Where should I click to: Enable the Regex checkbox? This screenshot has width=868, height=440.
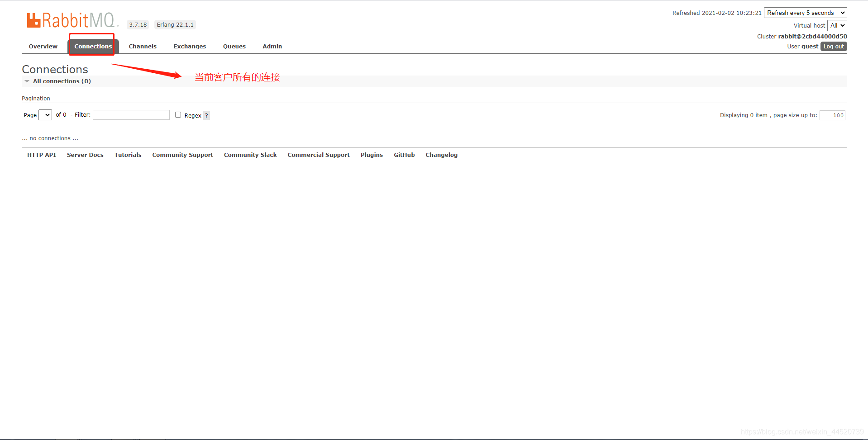[178, 115]
